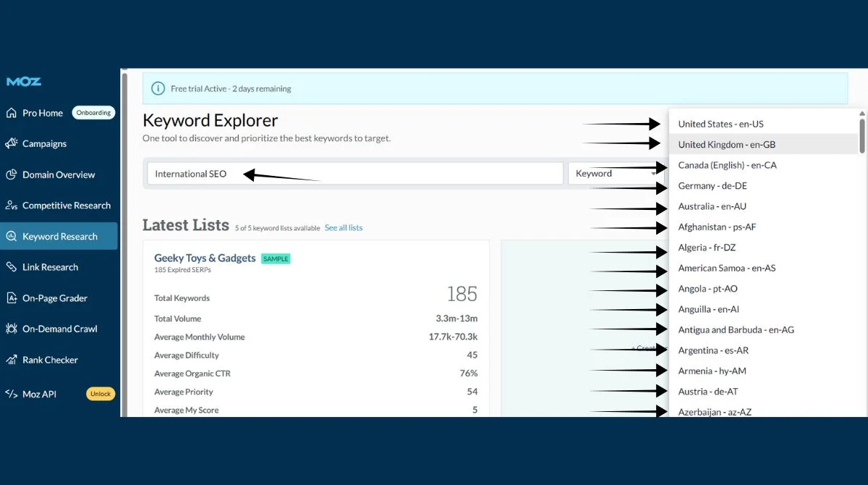
Task: Click See all lists link
Action: tap(344, 227)
